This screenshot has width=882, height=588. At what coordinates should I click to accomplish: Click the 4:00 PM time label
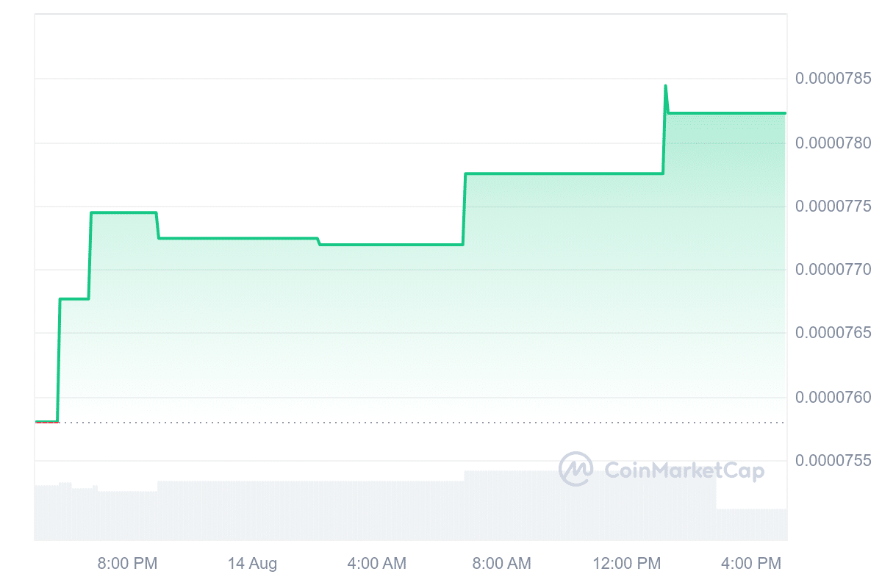750,564
